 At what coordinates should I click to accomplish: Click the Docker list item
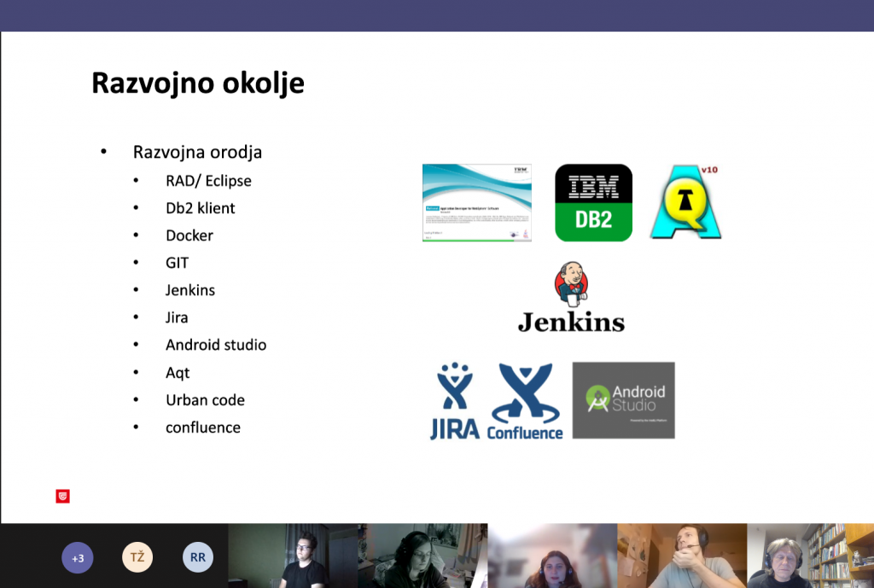tap(189, 236)
